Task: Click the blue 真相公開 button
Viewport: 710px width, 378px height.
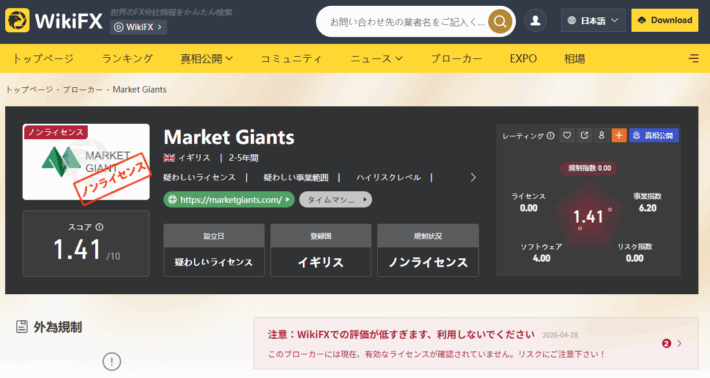Action: pyautogui.click(x=653, y=135)
